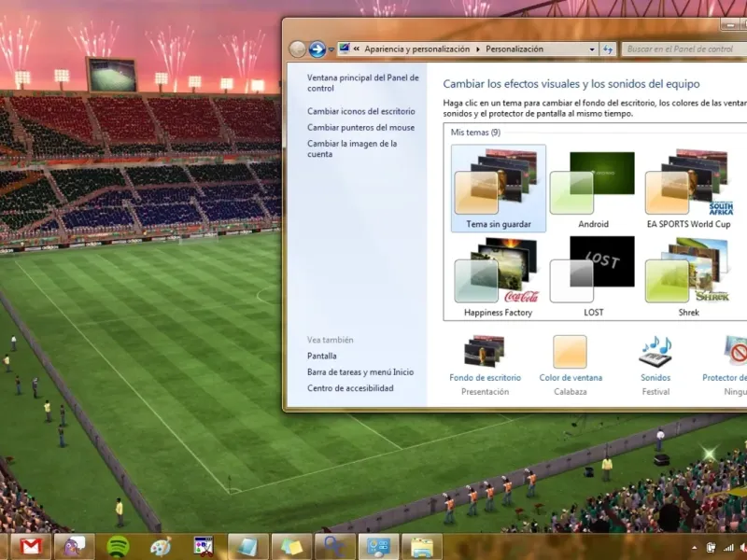This screenshot has height=560, width=747.
Task: Click the Forward navigation arrow
Action: click(x=317, y=49)
